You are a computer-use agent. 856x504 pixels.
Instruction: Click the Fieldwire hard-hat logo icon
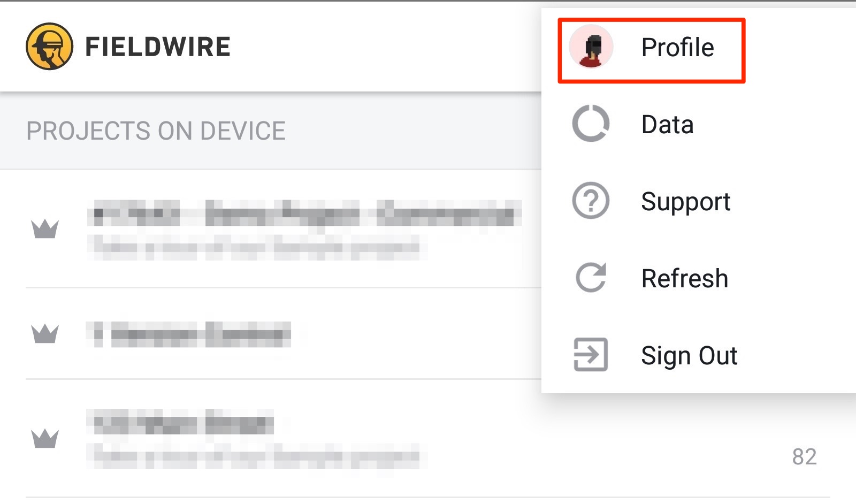[x=51, y=46]
